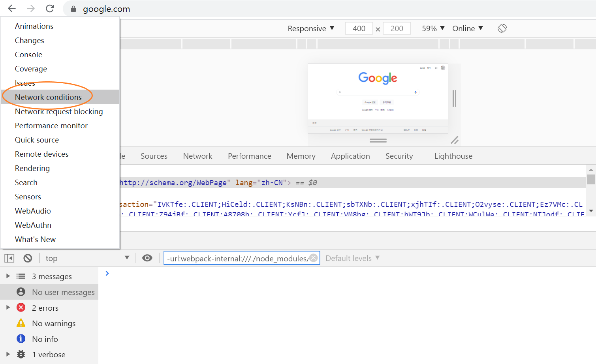Open Coverage from the menu
This screenshot has height=364, width=596.
(x=60, y=69)
